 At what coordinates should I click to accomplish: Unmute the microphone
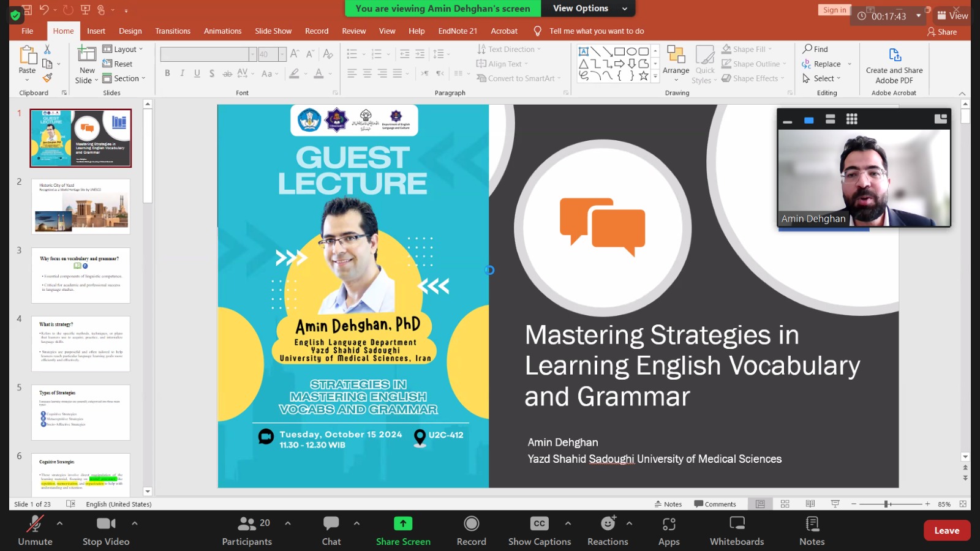click(x=35, y=530)
